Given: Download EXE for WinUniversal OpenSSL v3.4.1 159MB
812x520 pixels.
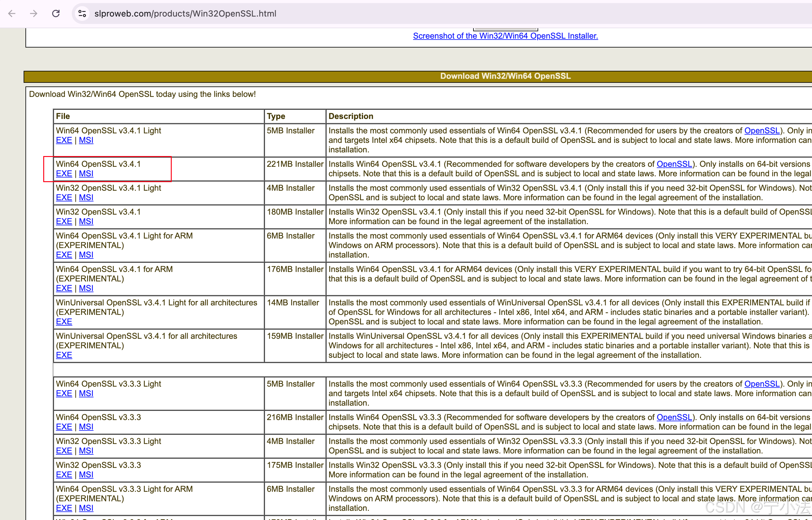Looking at the screenshot, I should pos(64,355).
